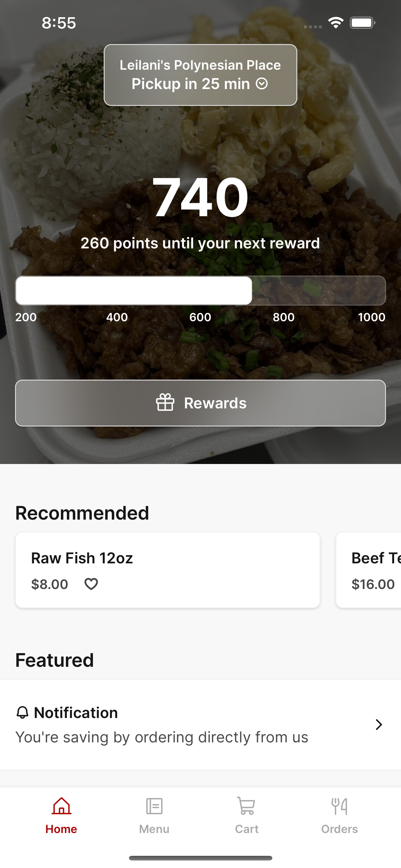Open the Beef $16.00 recommended card
Image resolution: width=401 pixels, height=868 pixels.
tap(368, 570)
